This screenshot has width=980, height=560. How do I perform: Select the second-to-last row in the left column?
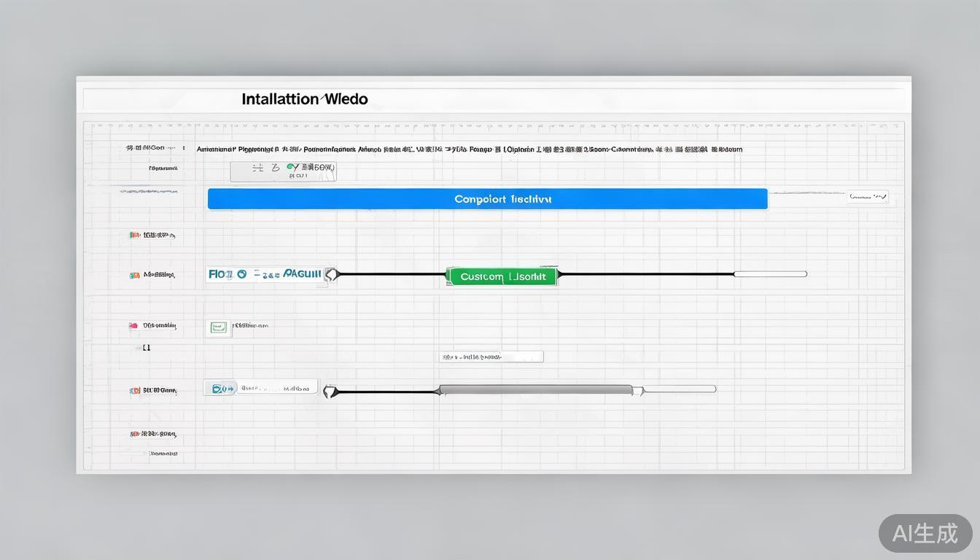(x=153, y=434)
